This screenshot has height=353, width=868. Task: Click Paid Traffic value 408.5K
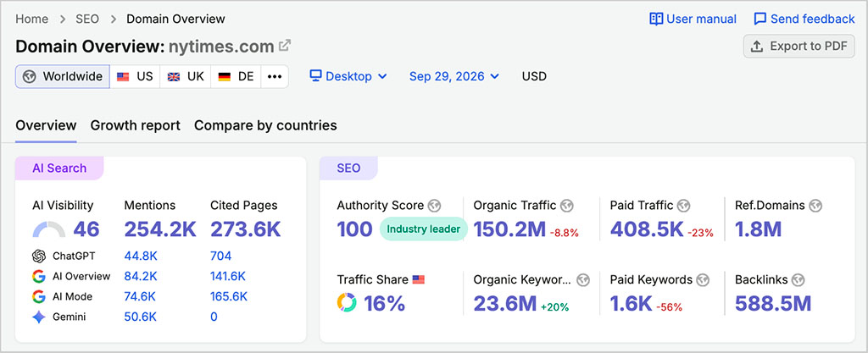pyautogui.click(x=647, y=229)
